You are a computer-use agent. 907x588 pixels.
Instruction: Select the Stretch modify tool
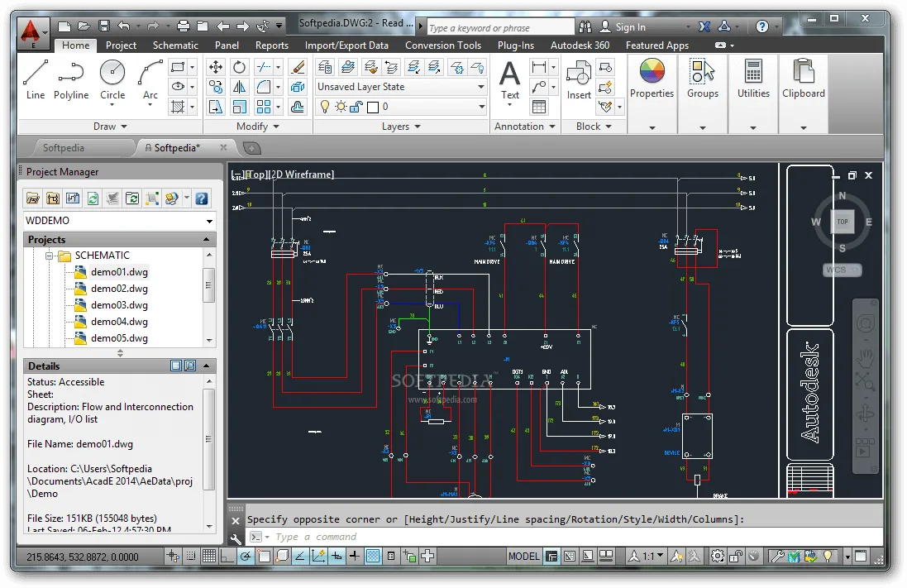point(216,107)
